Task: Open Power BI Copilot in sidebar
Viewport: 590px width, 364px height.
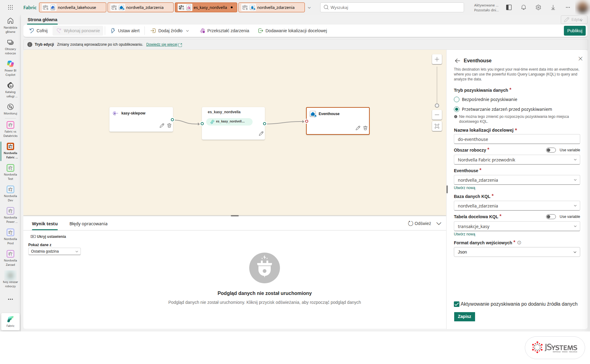Action: click(x=10, y=68)
